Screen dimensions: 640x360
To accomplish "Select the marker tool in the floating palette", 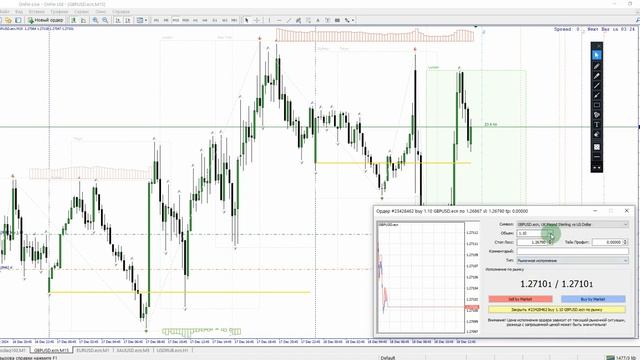I will click(x=597, y=76).
